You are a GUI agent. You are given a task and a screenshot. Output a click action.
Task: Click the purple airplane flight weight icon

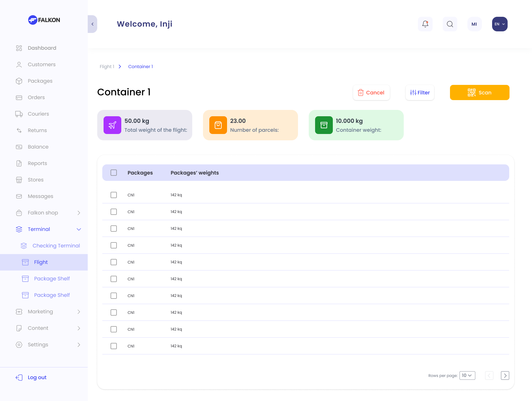[x=112, y=125]
